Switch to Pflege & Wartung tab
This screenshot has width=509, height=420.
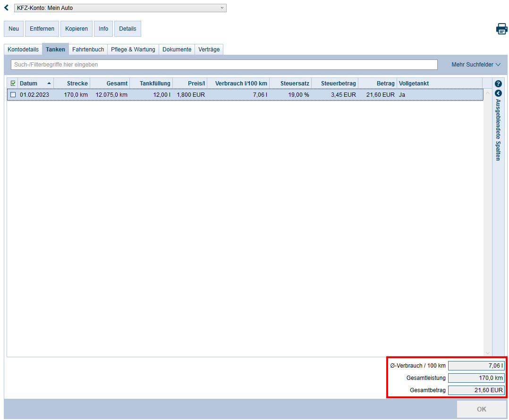click(133, 49)
